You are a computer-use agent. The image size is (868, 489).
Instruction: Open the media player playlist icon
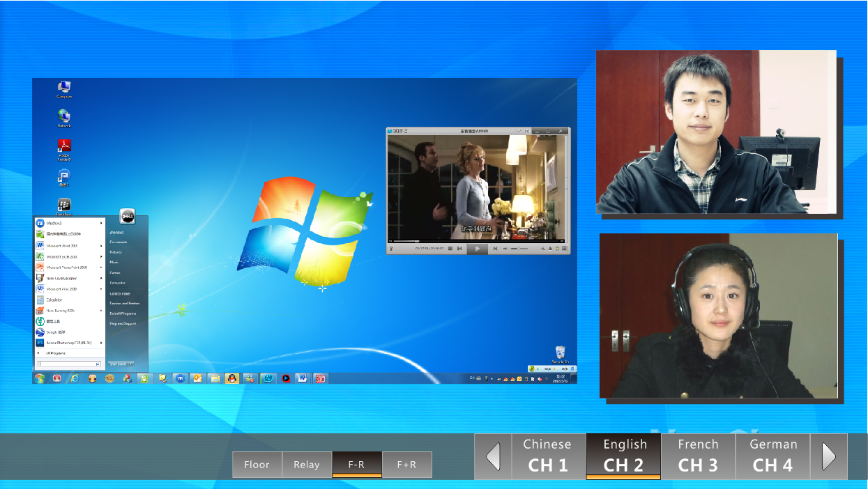pyautogui.click(x=565, y=249)
